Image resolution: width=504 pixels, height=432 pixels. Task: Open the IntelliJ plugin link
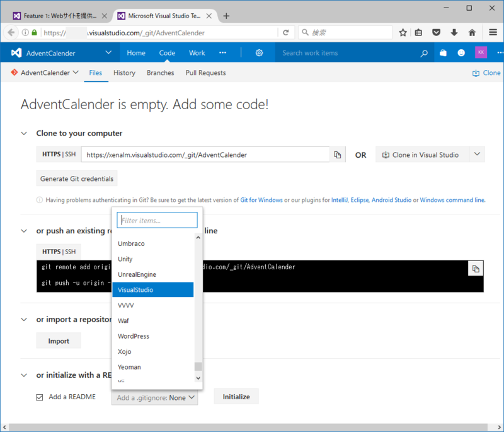point(339,200)
